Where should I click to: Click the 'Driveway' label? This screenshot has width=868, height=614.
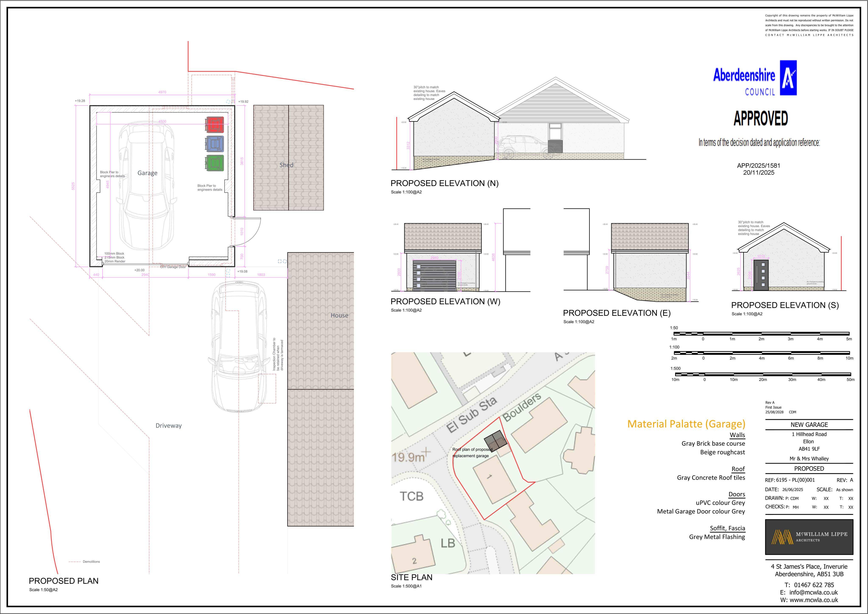tap(169, 426)
